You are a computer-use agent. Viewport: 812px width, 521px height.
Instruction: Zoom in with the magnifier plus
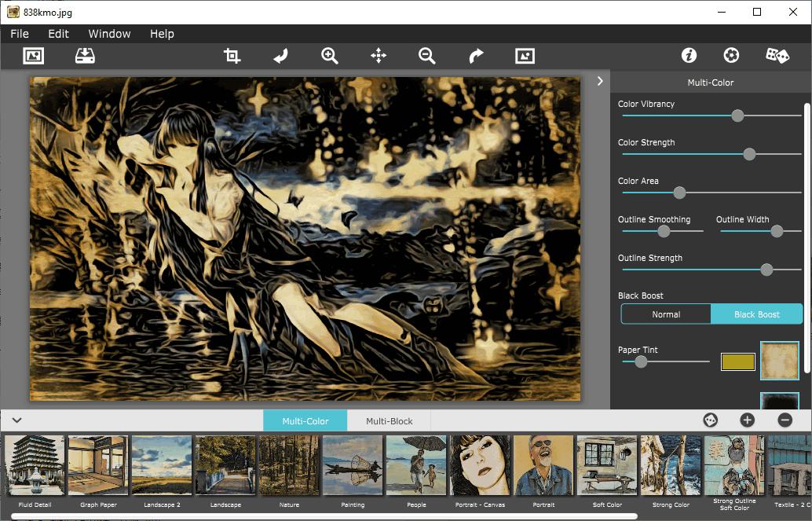[x=329, y=56]
